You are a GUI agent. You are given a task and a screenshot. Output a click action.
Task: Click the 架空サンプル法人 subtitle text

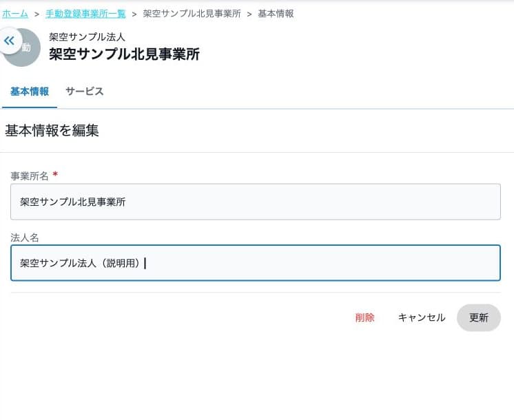coord(87,36)
